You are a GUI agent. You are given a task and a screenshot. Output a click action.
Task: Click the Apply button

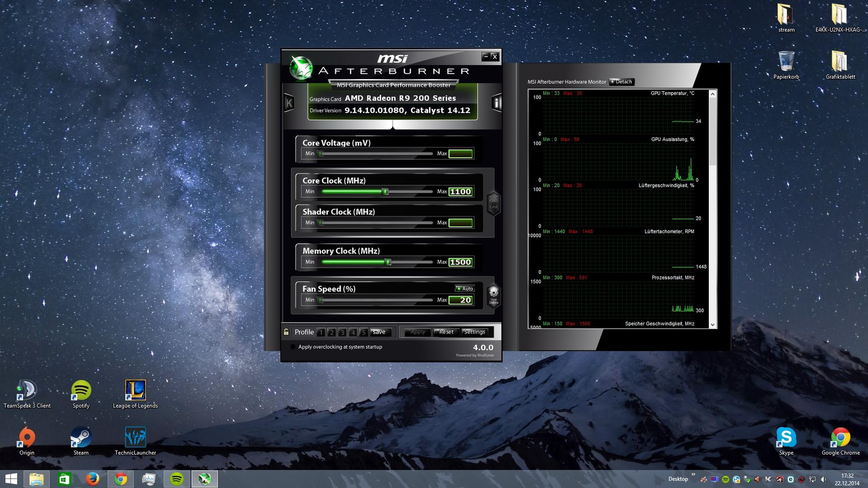pyautogui.click(x=417, y=332)
